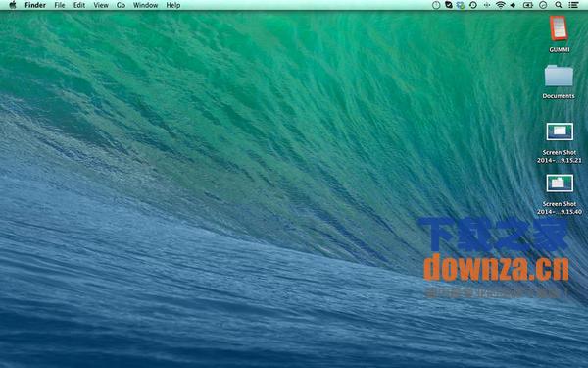Open the Help menu
This screenshot has height=368, width=588.
(173, 5)
